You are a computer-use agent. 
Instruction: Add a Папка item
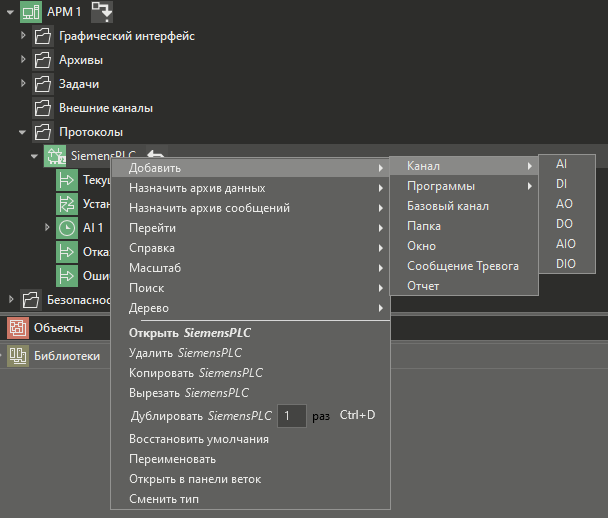(464, 226)
